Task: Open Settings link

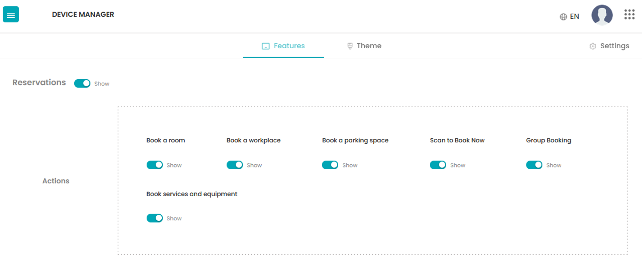Action: (x=609, y=46)
